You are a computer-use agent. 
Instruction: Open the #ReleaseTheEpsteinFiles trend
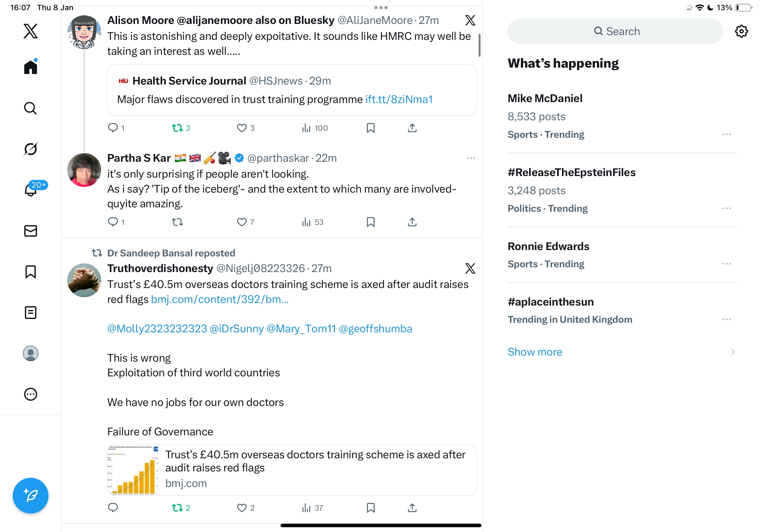pyautogui.click(x=571, y=173)
